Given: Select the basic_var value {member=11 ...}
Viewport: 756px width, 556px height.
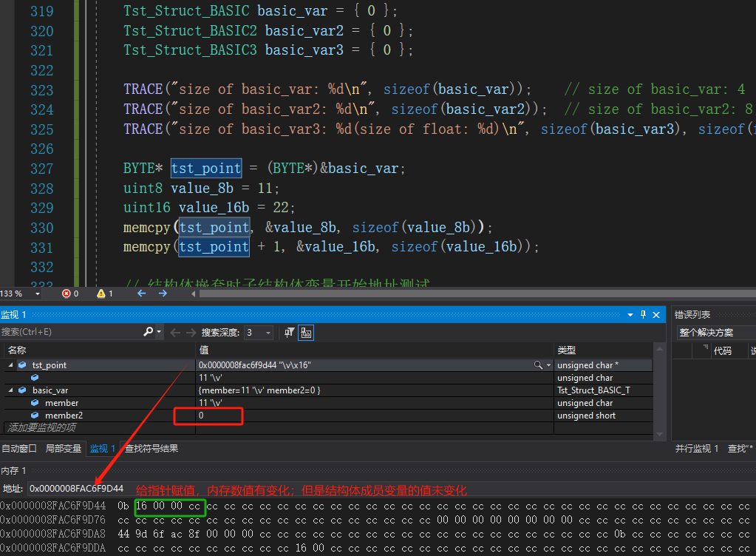Looking at the screenshot, I should coord(259,390).
